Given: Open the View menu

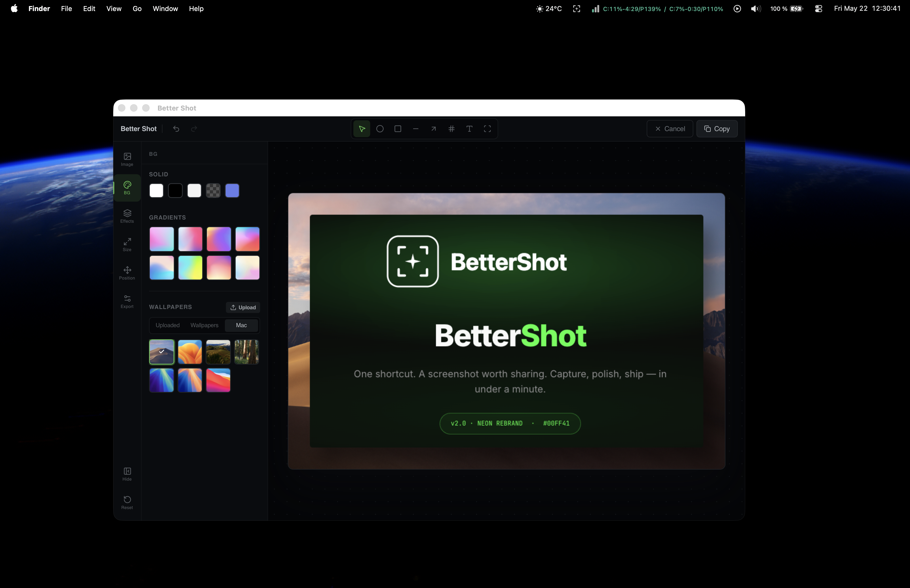Looking at the screenshot, I should 114,8.
